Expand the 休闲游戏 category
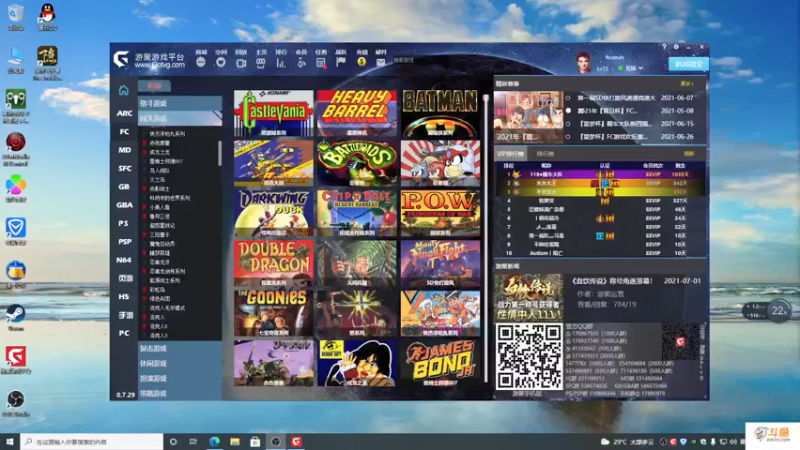Viewport: 800px width, 450px height. point(180,364)
